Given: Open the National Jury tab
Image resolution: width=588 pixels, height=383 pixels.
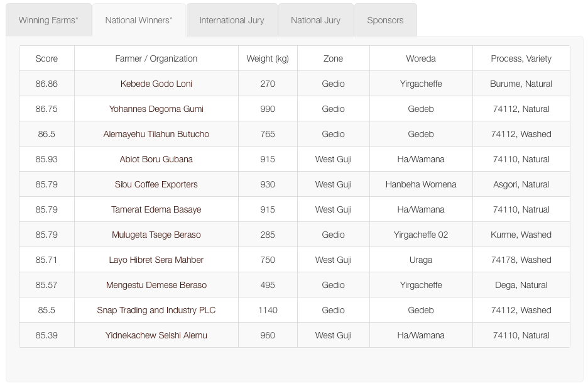Looking at the screenshot, I should [315, 20].
